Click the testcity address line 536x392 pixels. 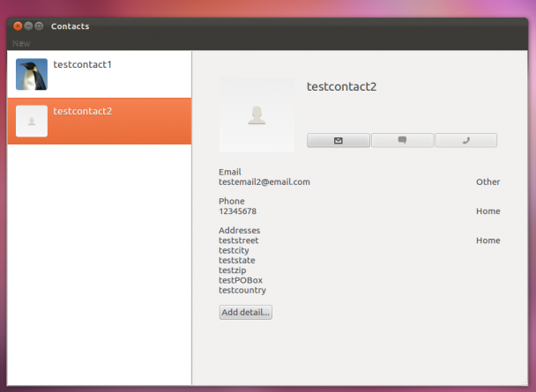tap(234, 251)
